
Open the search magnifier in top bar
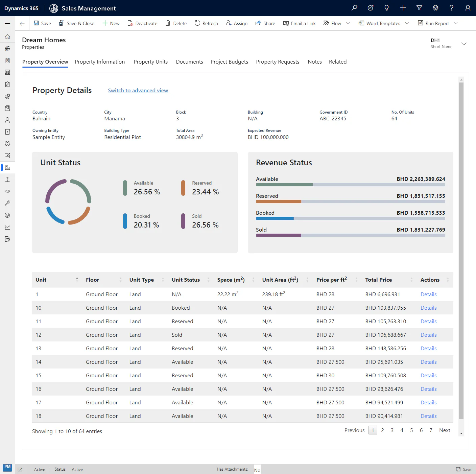[354, 8]
